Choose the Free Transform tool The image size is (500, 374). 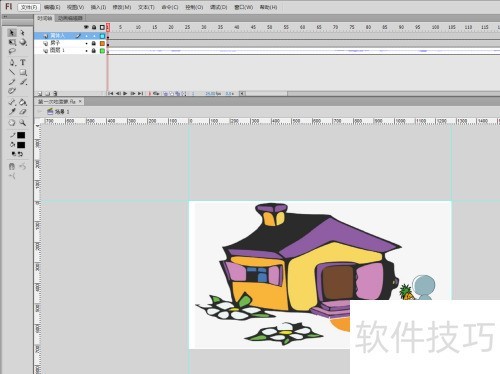pyautogui.click(x=12, y=42)
